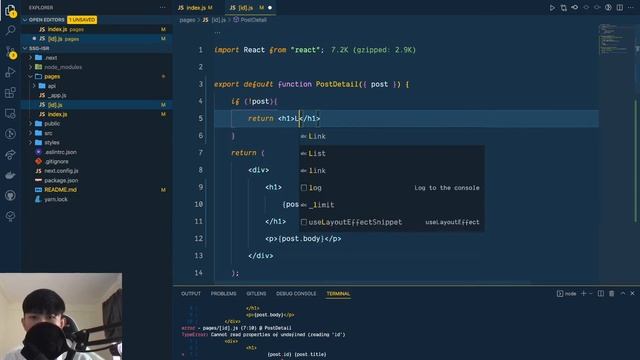Close the terminal panel
640x360 pixels.
click(632, 293)
